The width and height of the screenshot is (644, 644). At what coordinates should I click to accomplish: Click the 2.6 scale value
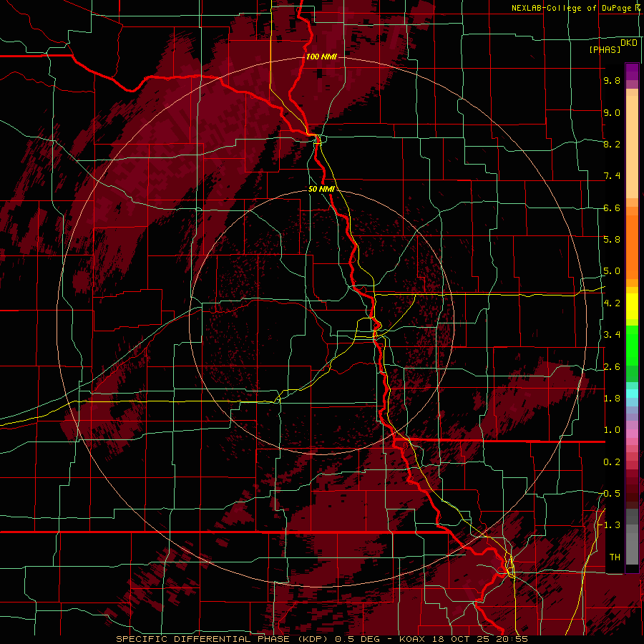coord(612,367)
